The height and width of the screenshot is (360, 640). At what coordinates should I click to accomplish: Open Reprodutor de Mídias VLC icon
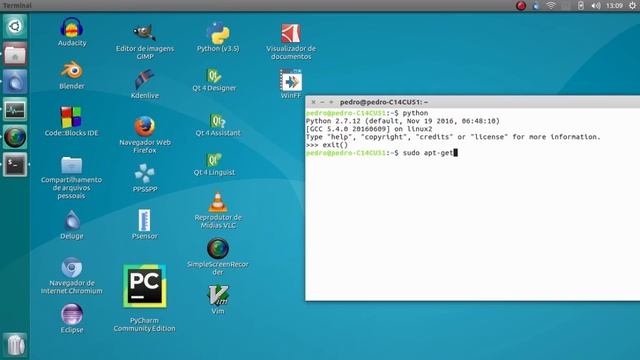[218, 202]
